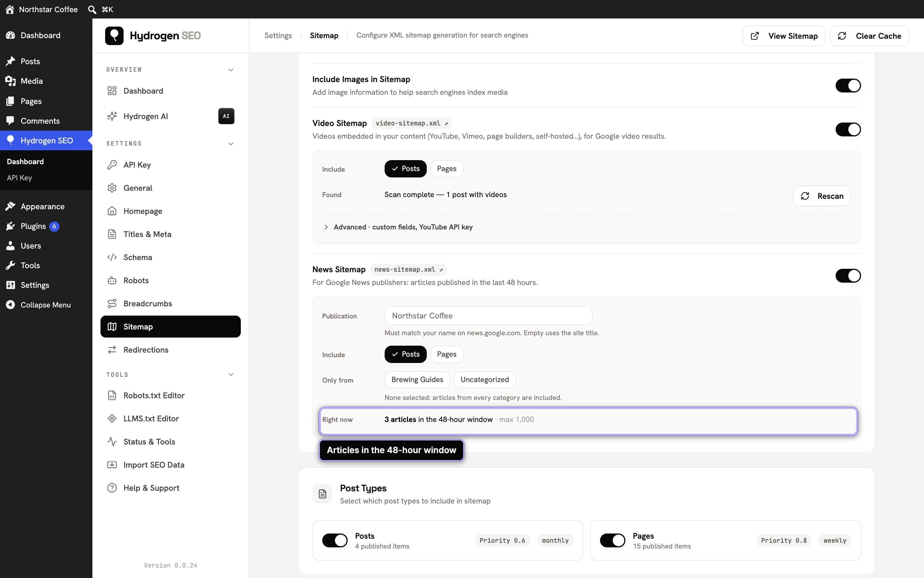
Task: Open Hydrogen SEO in admin menu
Action: coord(46,141)
